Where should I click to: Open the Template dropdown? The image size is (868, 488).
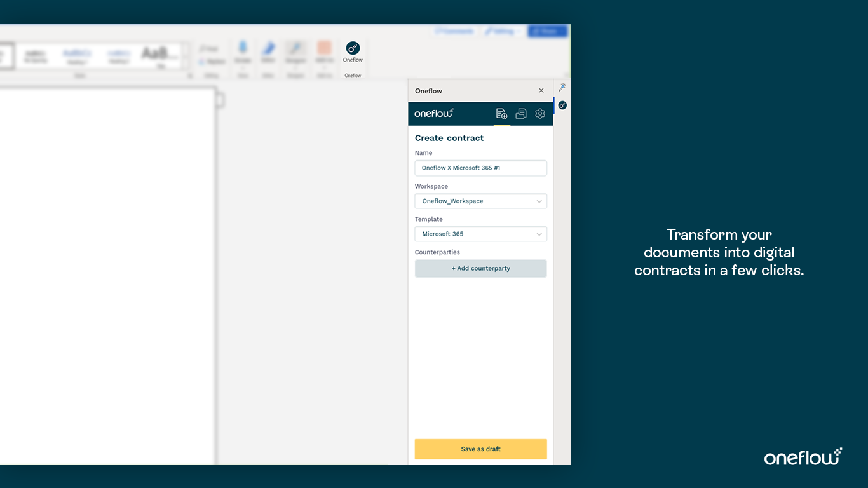481,234
